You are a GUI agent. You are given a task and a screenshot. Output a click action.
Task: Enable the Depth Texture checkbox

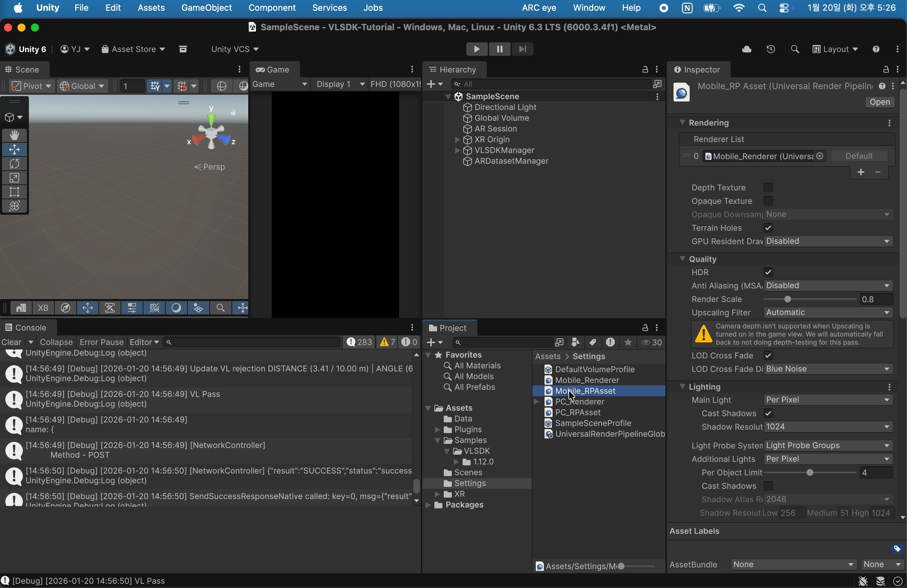[x=768, y=187]
